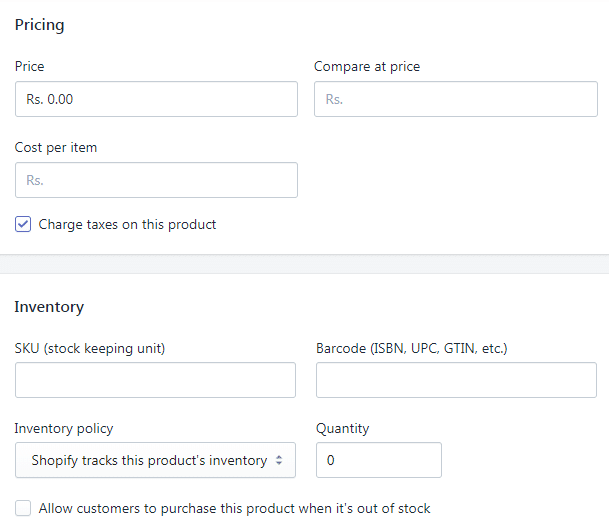Click the 'Cost per item' label

(x=56, y=148)
